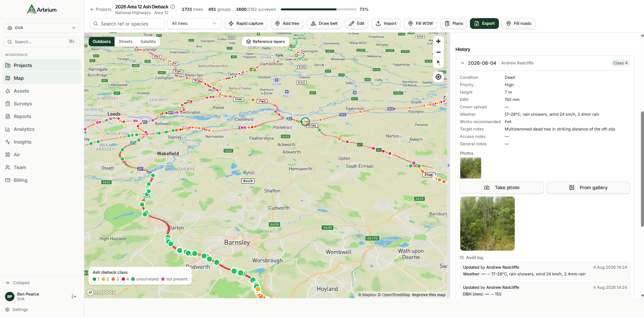Click the Edit button

click(357, 23)
